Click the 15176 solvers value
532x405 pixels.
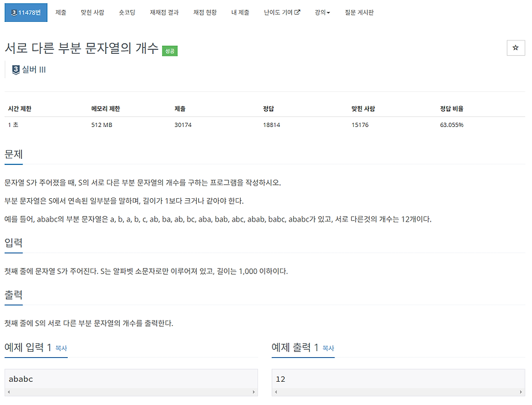coord(360,125)
